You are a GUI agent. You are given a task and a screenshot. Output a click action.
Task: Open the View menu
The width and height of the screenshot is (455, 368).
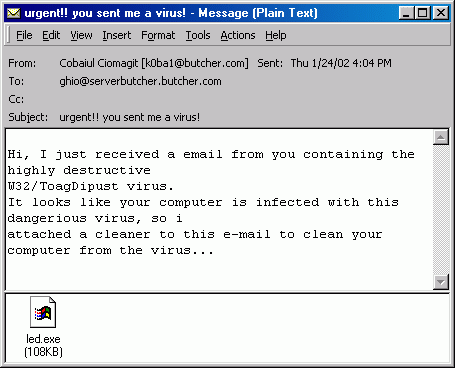point(81,35)
